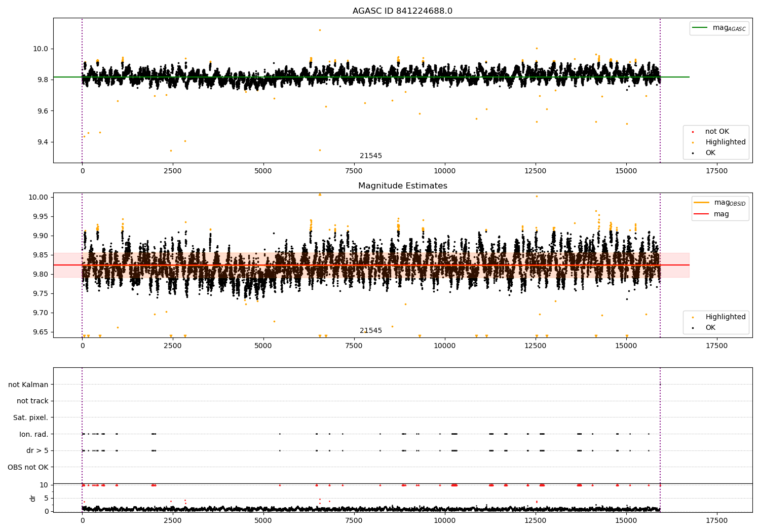760x532 pixels.
Task: Click the red 'not OK' legend marker
Action: click(x=693, y=132)
